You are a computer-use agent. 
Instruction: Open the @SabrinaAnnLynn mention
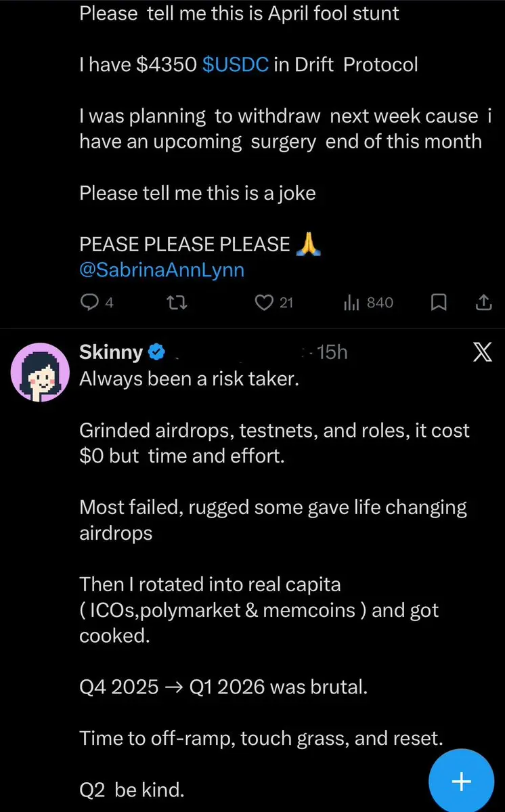tap(162, 270)
